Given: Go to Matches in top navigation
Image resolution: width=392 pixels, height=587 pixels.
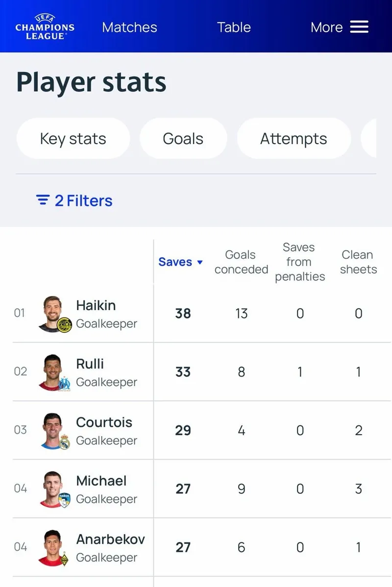Looking at the screenshot, I should [x=129, y=27].
